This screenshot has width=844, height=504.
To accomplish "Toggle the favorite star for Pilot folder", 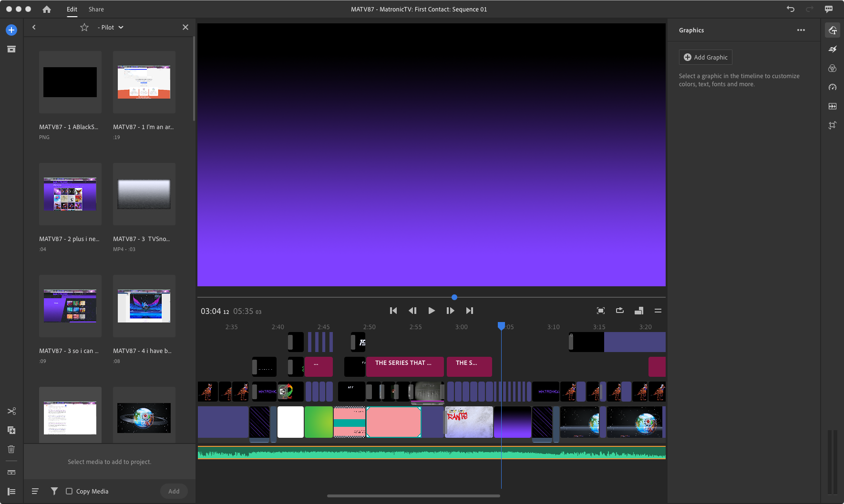I will (x=84, y=28).
